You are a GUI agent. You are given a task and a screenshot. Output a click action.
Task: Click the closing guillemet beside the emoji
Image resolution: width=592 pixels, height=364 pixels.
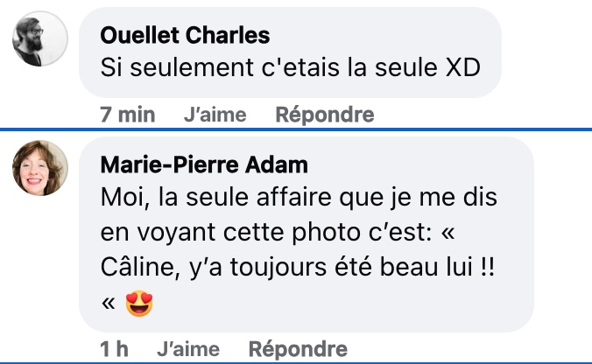pyautogui.click(x=109, y=303)
